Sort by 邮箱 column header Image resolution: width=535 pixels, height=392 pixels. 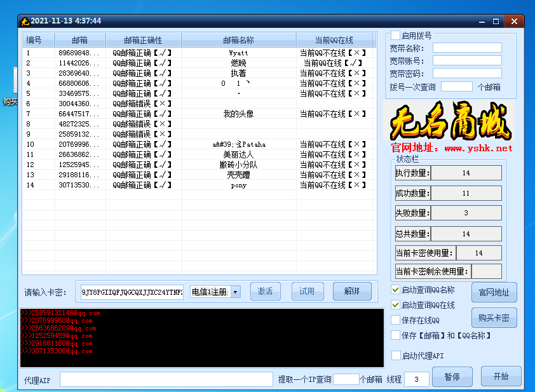[x=80, y=40]
